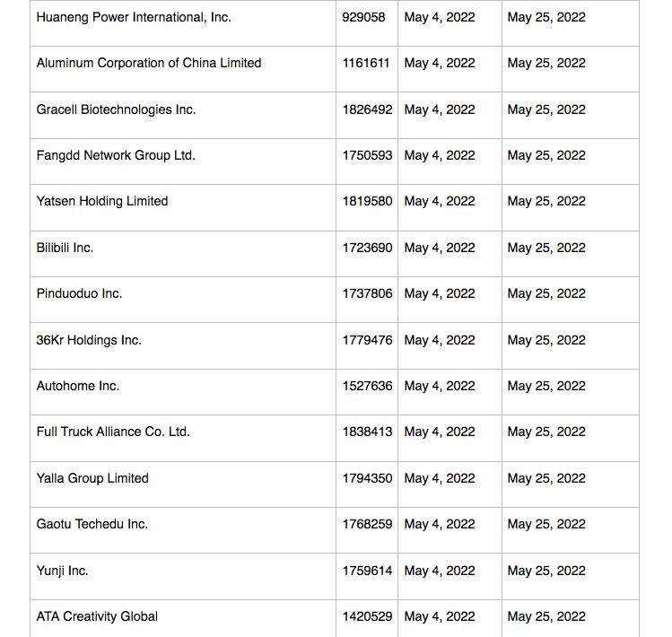Click the number 1420529 cell
672x637 pixels.
click(x=367, y=616)
